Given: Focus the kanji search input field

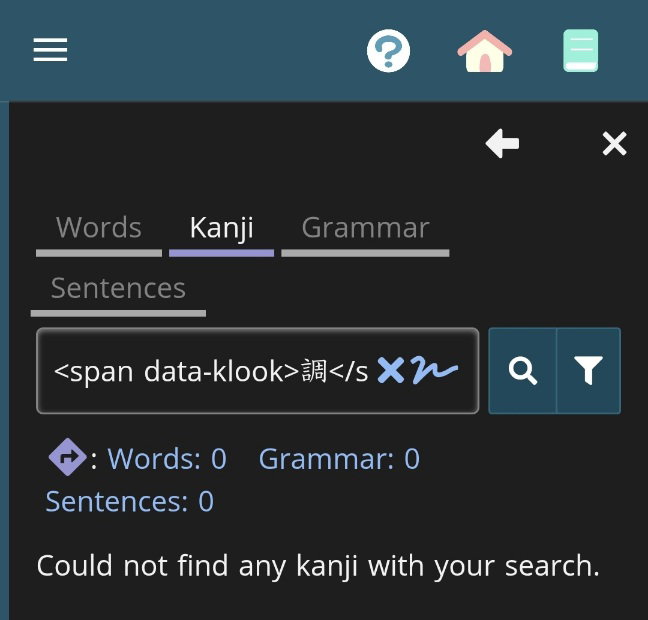Looking at the screenshot, I should (x=210, y=372).
